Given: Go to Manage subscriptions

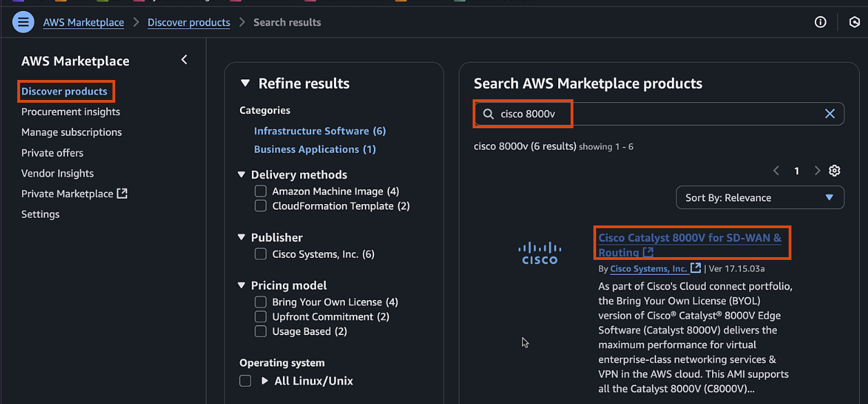Looking at the screenshot, I should tap(71, 132).
